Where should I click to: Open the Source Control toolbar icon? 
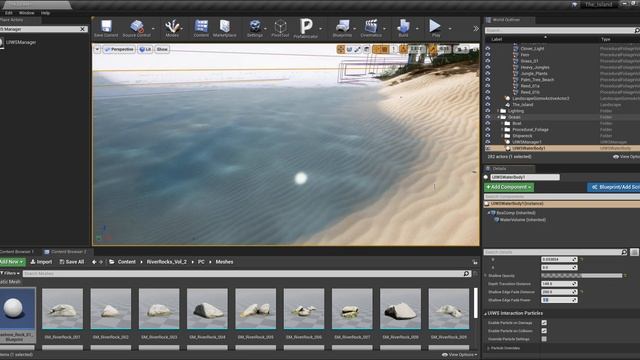tap(137, 28)
